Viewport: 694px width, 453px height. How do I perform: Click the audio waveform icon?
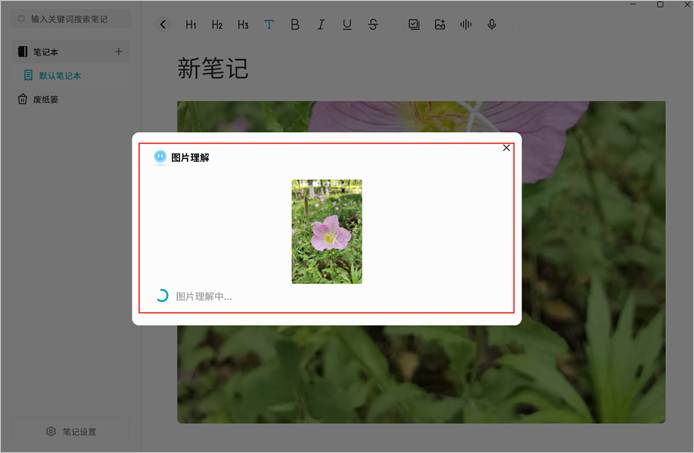[466, 25]
